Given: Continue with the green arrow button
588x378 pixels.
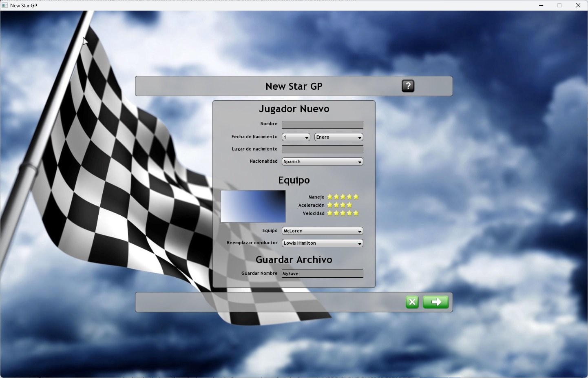Looking at the screenshot, I should (435, 302).
